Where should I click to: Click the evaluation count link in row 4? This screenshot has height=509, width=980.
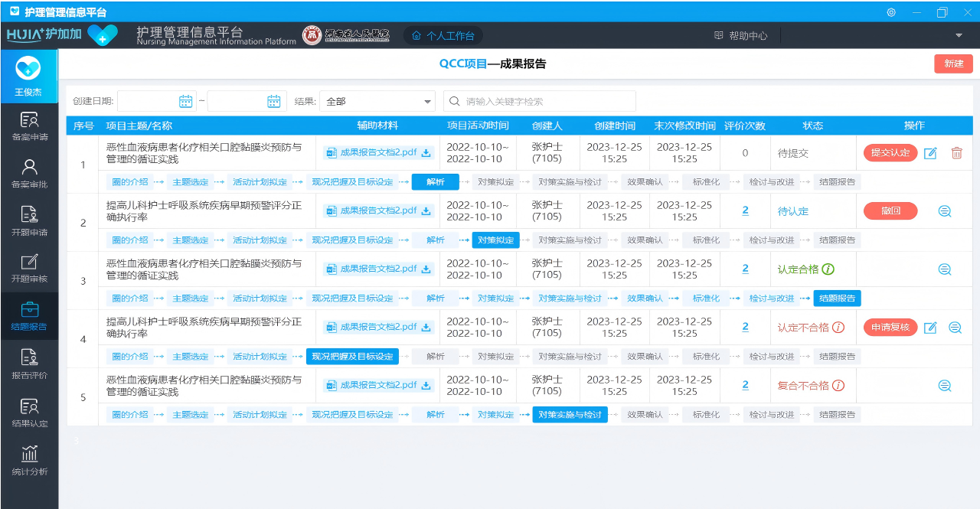[x=745, y=327]
